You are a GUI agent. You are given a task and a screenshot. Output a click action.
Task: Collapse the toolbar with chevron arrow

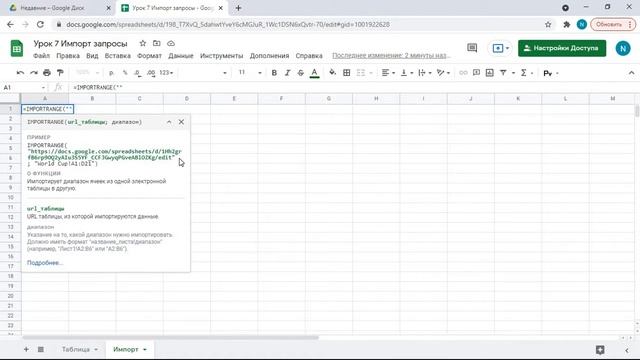point(631,73)
